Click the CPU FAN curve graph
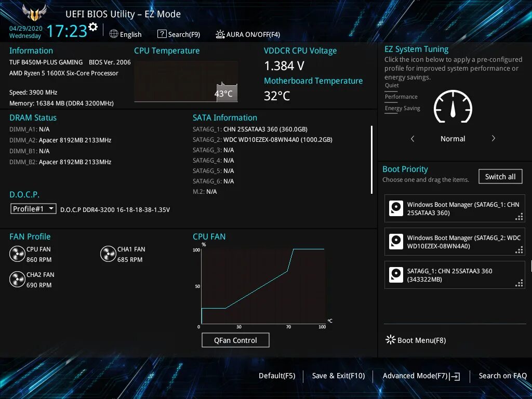This screenshot has height=399, width=532. coord(263,286)
